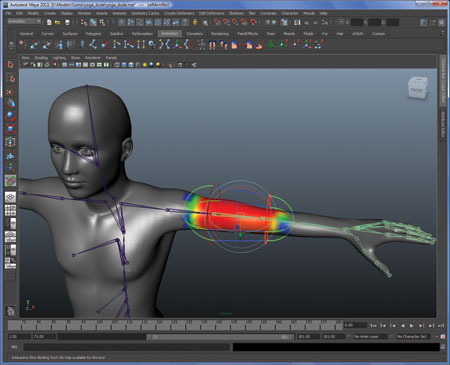The image size is (450, 365).
Task: Pick the Lasso select tool
Action: [10, 78]
